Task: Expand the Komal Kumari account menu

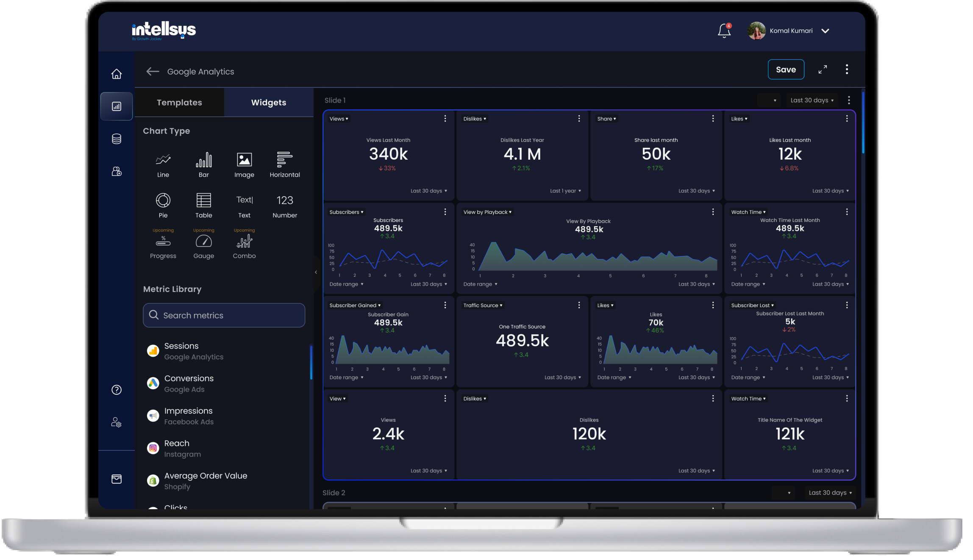Action: (x=826, y=31)
